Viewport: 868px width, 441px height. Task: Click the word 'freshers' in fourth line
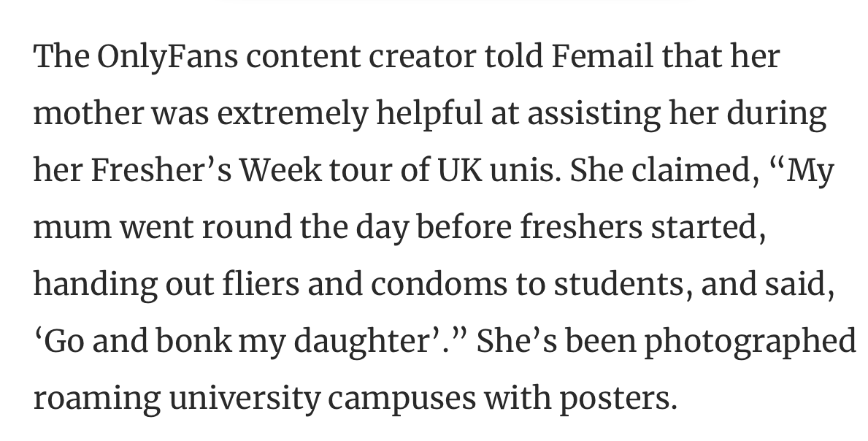[580, 226]
